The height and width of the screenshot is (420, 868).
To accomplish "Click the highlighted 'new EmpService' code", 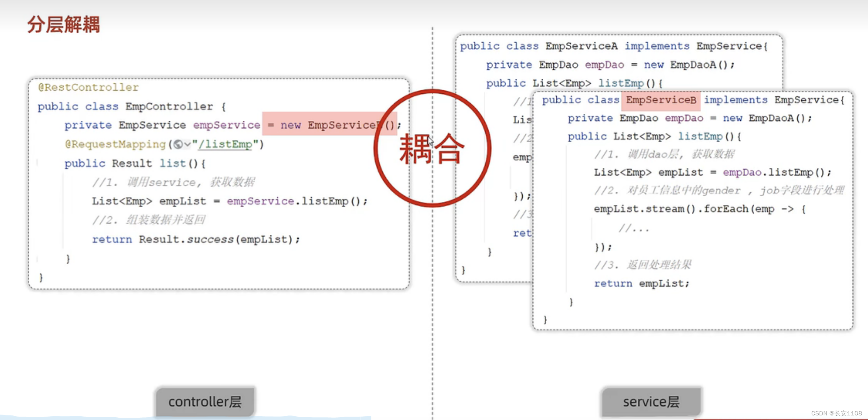I will (329, 124).
